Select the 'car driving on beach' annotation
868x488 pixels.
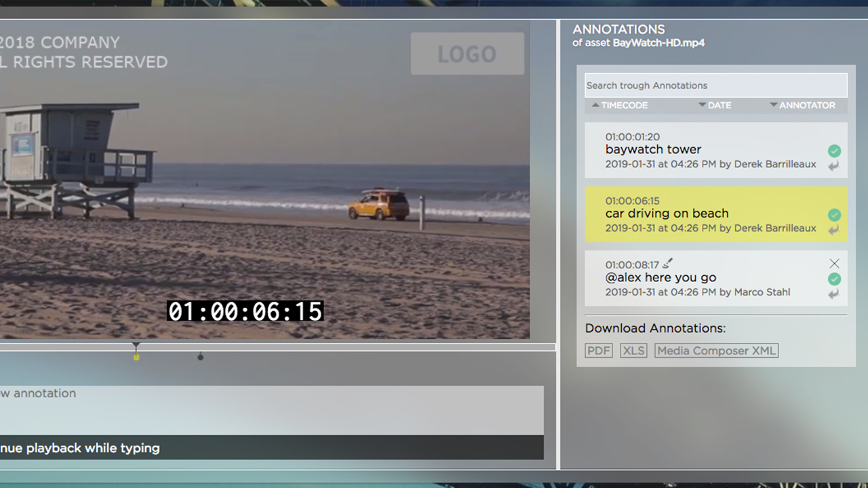tap(716, 214)
